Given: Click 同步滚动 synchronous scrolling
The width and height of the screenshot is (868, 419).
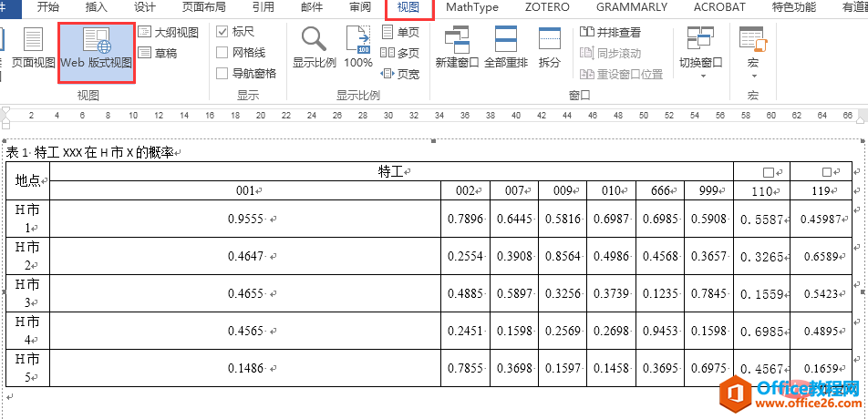Looking at the screenshot, I should point(611,53).
